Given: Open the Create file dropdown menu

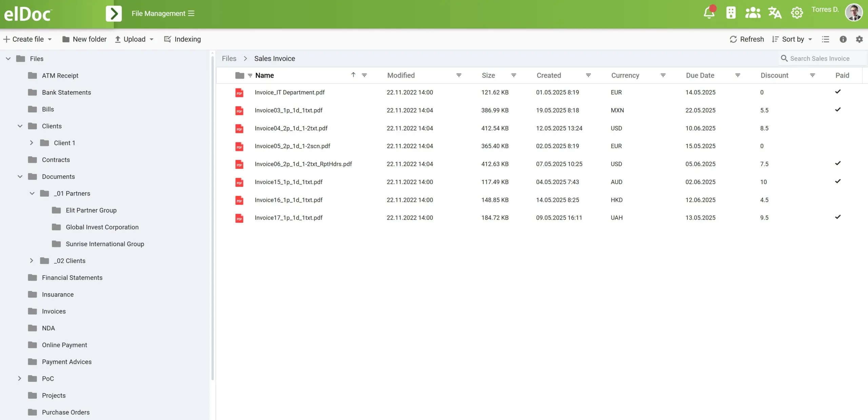Looking at the screenshot, I should click(x=28, y=39).
